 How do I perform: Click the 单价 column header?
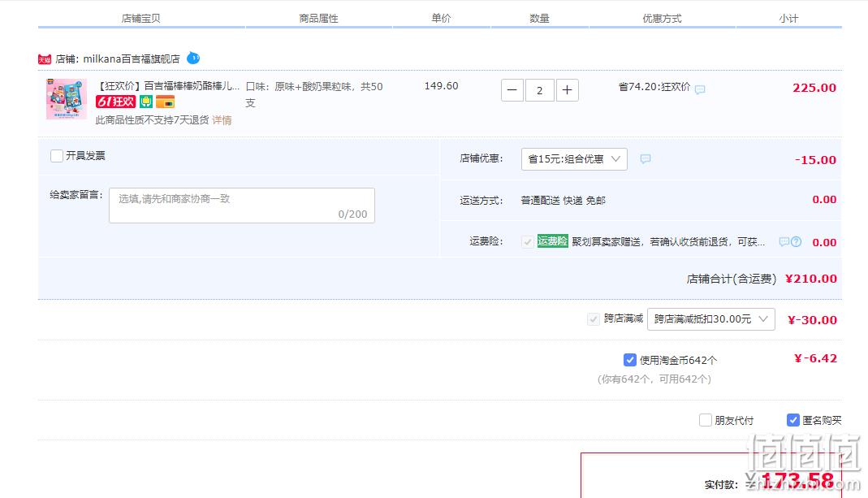441,19
